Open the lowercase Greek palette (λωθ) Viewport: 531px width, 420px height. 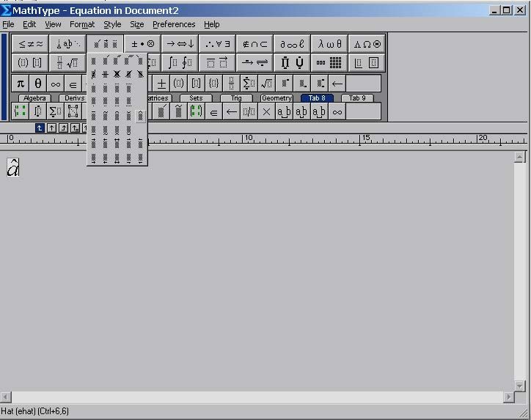point(329,44)
